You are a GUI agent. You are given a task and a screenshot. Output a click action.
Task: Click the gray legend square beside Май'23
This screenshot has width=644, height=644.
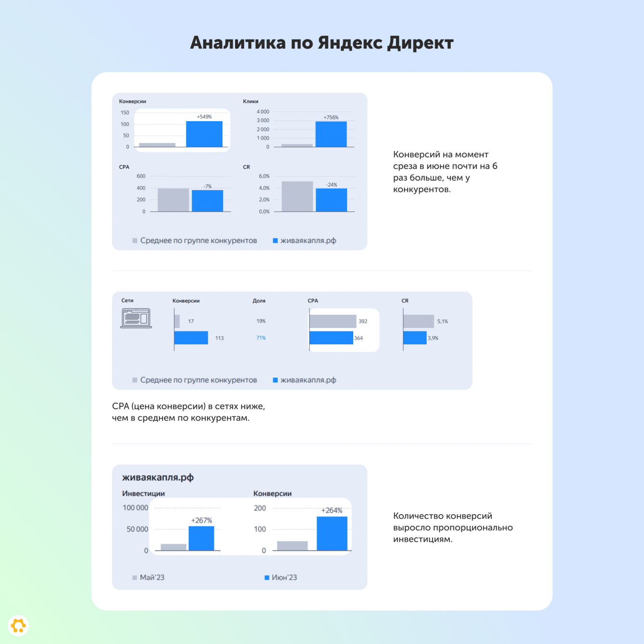[x=135, y=578]
